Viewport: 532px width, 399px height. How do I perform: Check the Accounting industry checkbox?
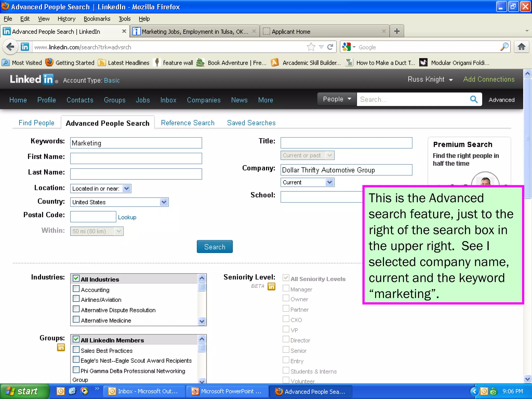coord(76,289)
